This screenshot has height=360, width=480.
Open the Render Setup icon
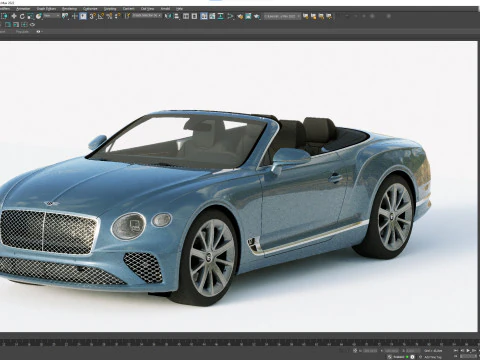[x=240, y=16]
